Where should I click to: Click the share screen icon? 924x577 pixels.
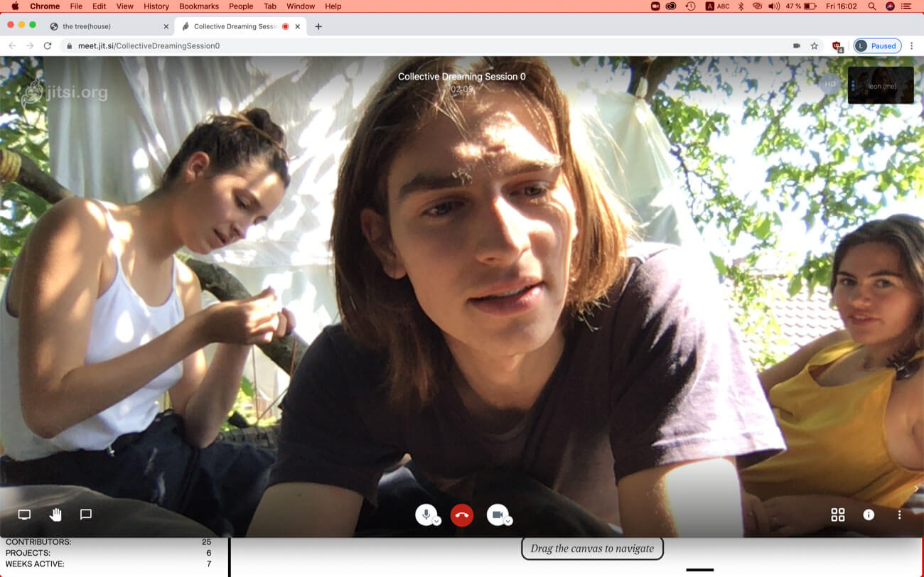[x=24, y=514]
